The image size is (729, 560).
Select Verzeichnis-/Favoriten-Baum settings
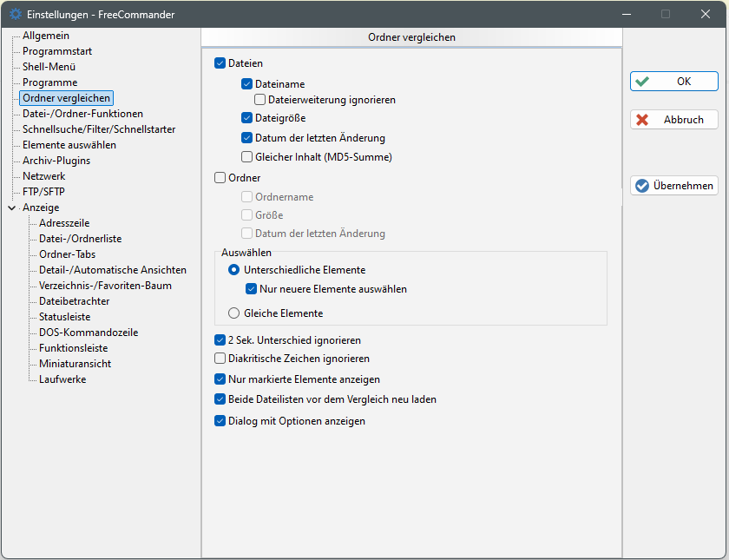click(105, 286)
